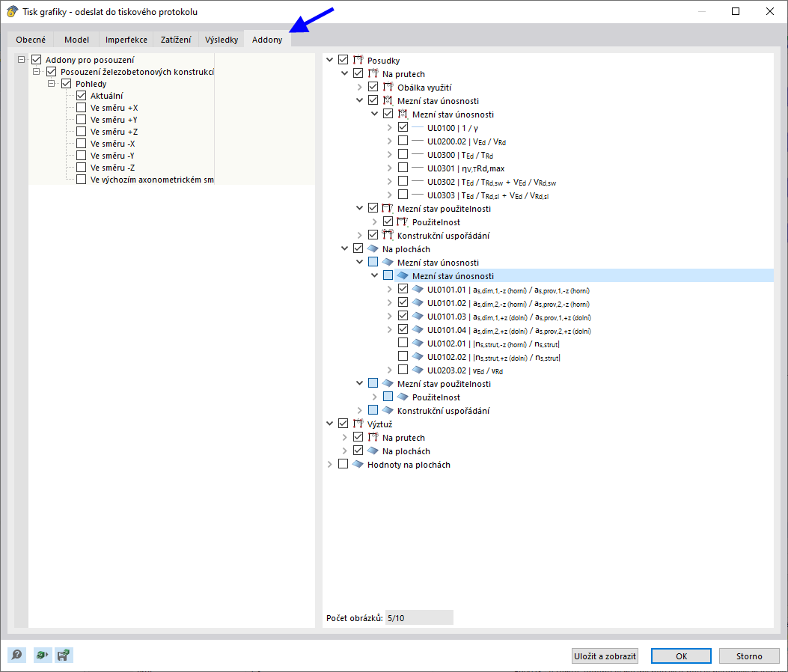Click the UL0101.04 surface icon
This screenshot has width=788, height=672.
(x=418, y=330)
